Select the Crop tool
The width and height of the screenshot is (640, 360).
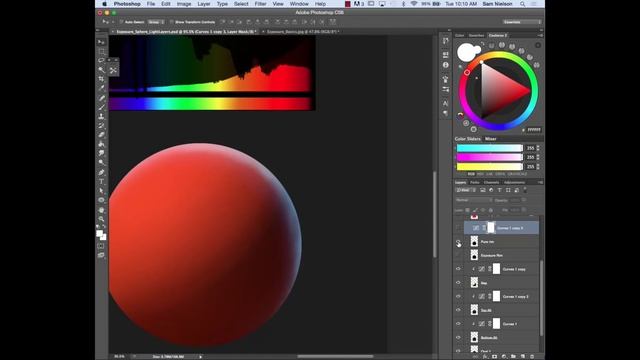(x=101, y=79)
